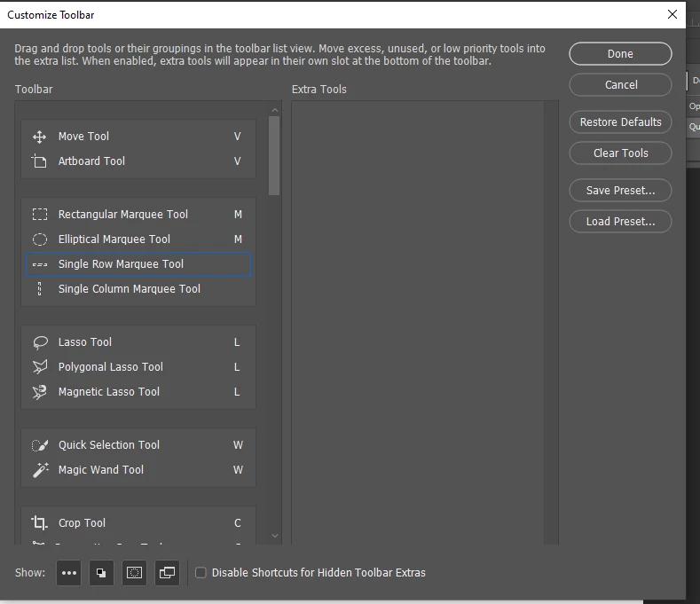Image resolution: width=700 pixels, height=604 pixels.
Task: Click the Quick Selection Tool shortcut W
Action: (x=238, y=445)
